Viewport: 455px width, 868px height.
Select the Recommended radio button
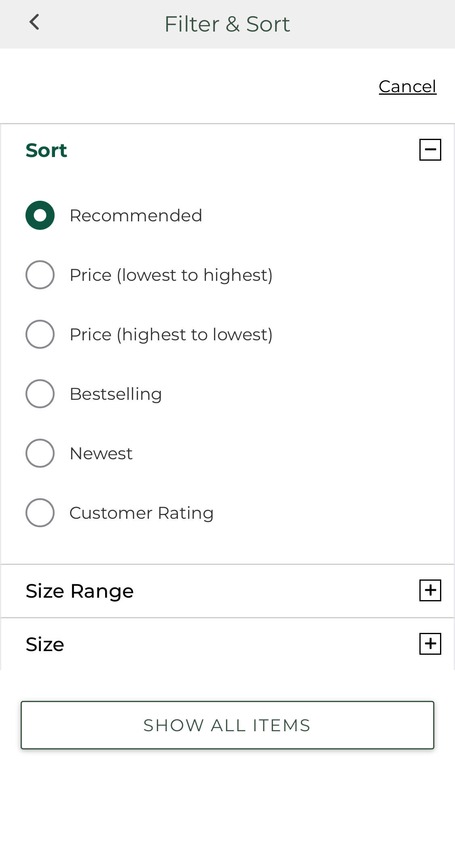click(40, 215)
